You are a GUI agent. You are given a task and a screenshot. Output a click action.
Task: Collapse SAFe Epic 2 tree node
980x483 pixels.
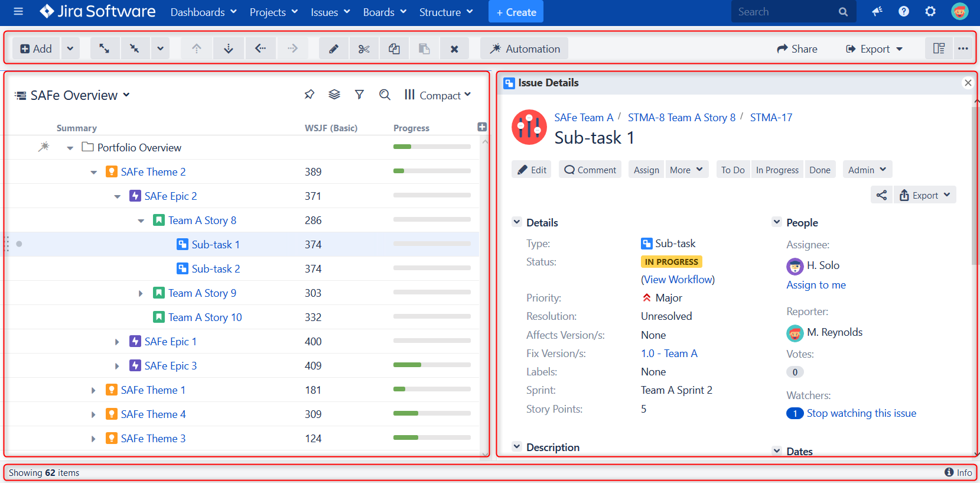point(117,196)
